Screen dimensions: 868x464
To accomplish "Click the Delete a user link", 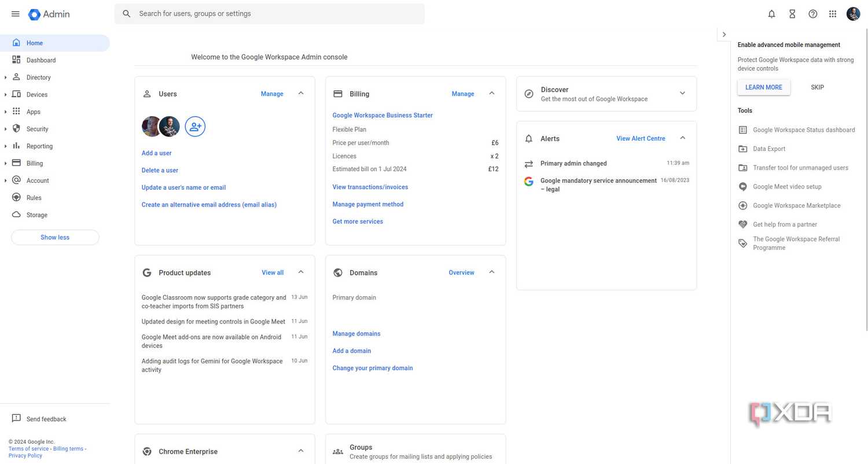I will coord(160,170).
